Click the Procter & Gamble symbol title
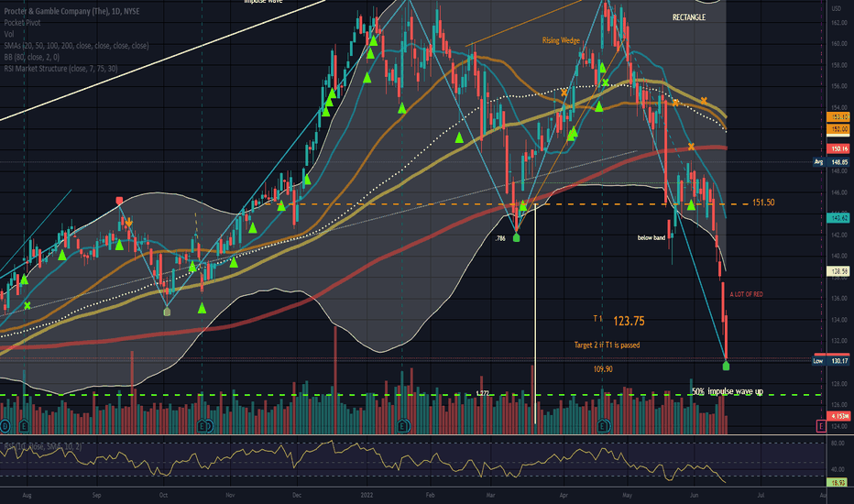The height and width of the screenshot is (504, 854). pyautogui.click(x=71, y=11)
